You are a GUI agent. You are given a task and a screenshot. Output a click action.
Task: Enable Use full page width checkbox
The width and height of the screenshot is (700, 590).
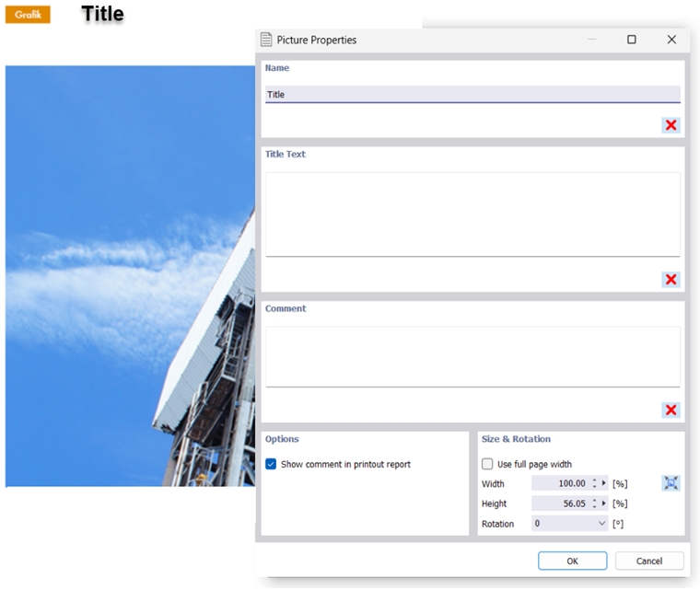coord(487,464)
